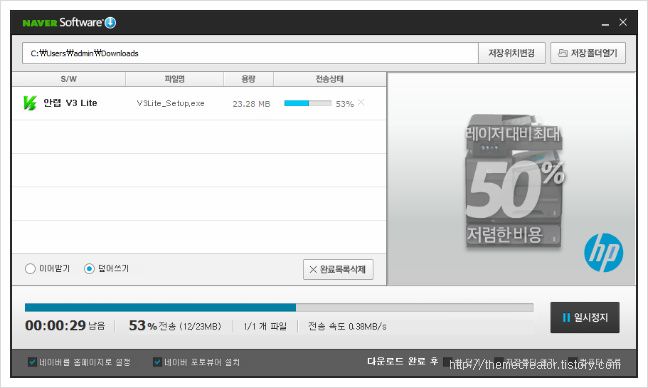Viewport: 648px width, 388px height.
Task: Click the 전송상태 column header
Action: coord(330,79)
